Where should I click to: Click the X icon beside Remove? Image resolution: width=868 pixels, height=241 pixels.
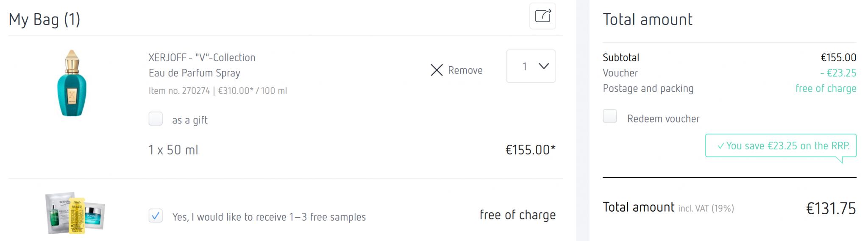point(437,70)
